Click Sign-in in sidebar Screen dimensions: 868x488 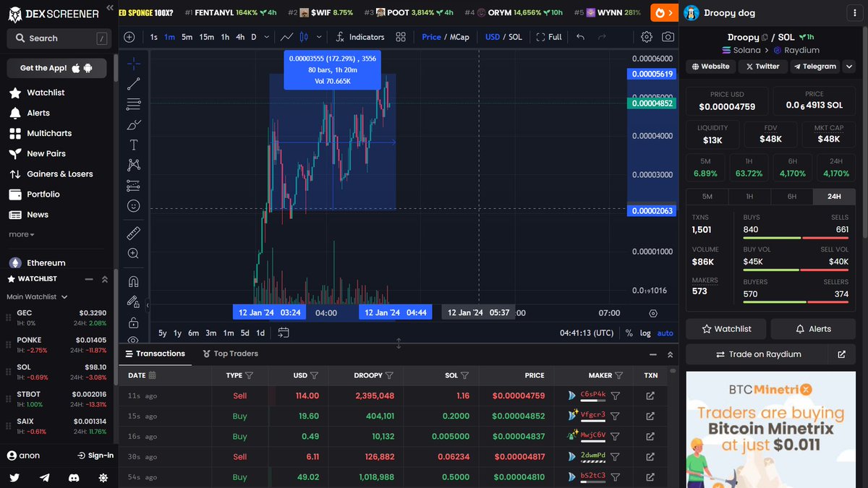click(95, 455)
